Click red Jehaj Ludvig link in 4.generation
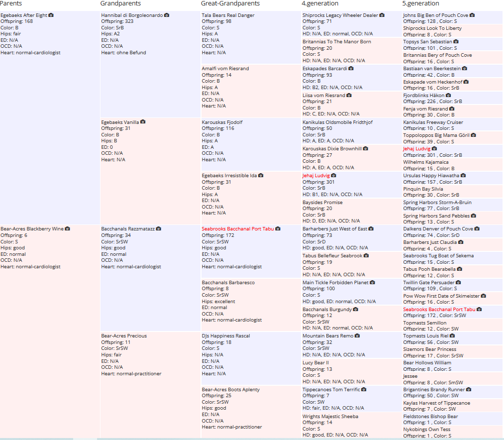Screen dimensions: 504x440 coord(316,176)
